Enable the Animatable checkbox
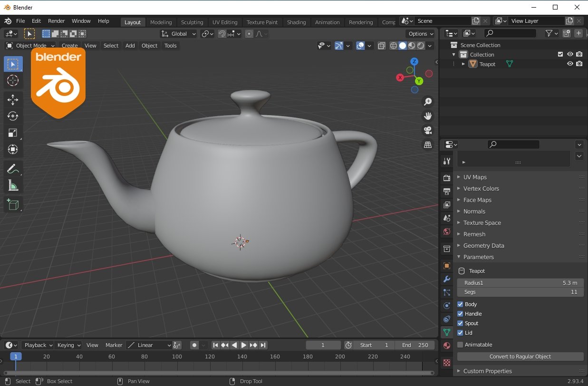588x386 pixels. coord(460,344)
